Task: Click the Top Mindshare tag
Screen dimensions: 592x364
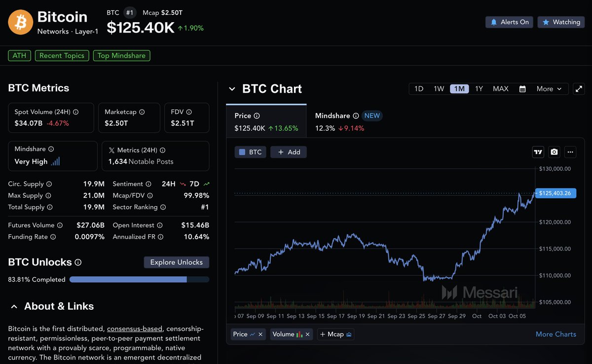Action: click(122, 56)
